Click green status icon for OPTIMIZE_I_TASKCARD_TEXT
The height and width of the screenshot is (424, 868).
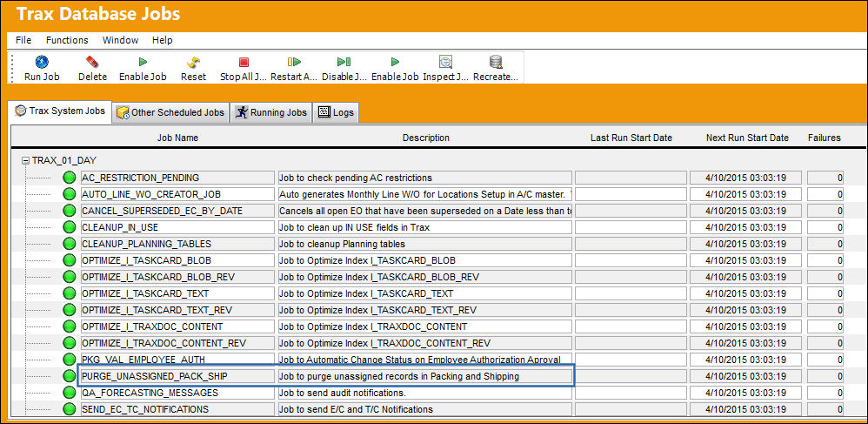point(70,293)
